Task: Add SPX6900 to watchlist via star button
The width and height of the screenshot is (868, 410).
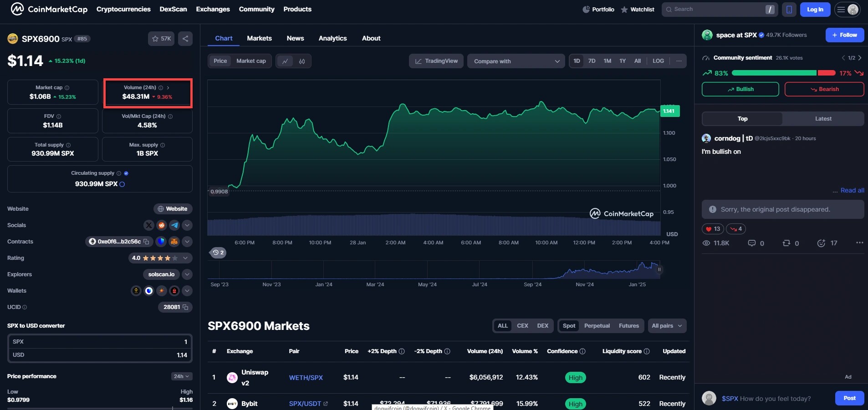Action: click(x=161, y=39)
